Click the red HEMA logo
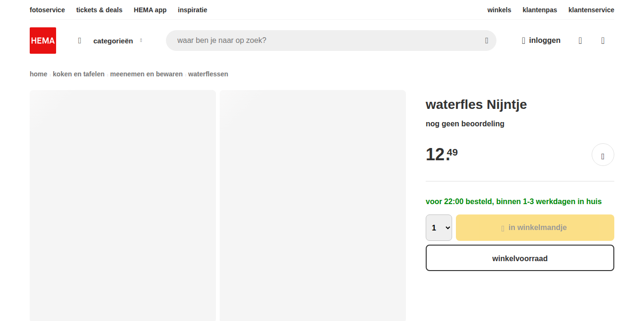 point(43,41)
